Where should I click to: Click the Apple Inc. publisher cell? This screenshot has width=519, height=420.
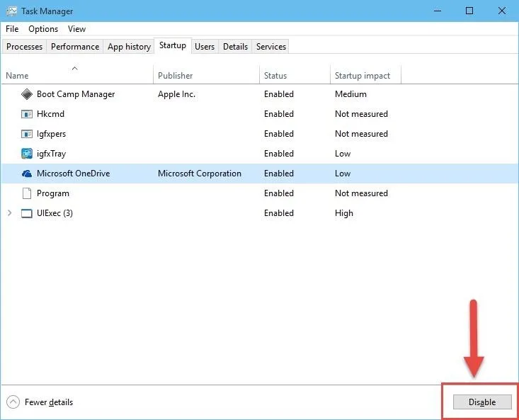[x=177, y=94]
